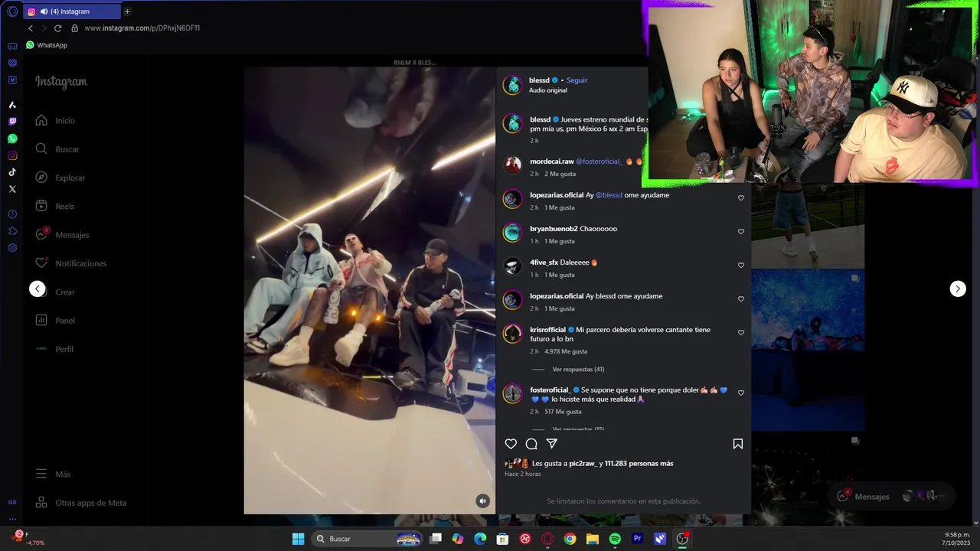Reload the page

pyautogui.click(x=57, y=28)
